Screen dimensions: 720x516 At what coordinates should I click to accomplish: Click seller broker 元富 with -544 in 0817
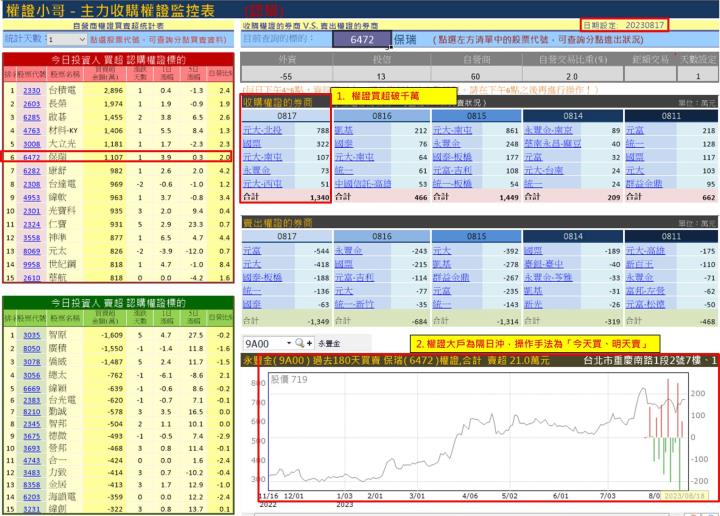252,251
